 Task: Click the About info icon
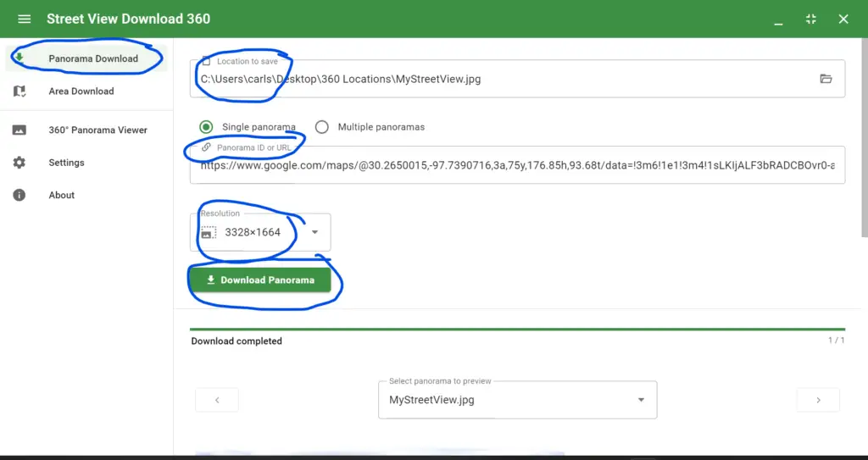(x=19, y=195)
